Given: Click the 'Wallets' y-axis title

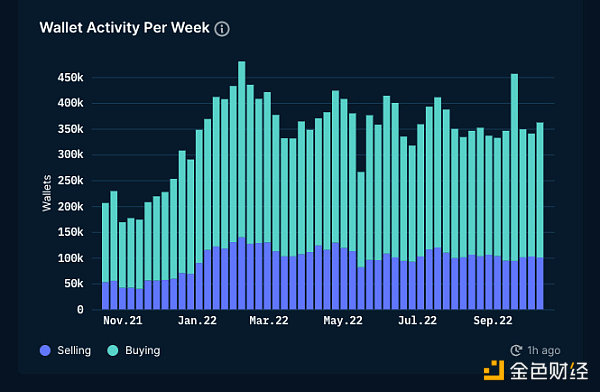Looking at the screenshot, I should click(x=47, y=193).
